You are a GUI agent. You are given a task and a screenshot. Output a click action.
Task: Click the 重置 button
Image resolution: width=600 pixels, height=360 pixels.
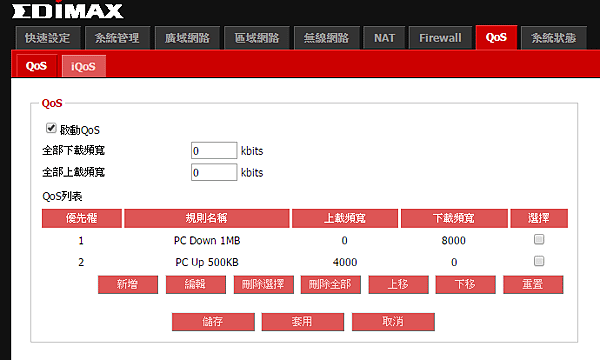533,285
